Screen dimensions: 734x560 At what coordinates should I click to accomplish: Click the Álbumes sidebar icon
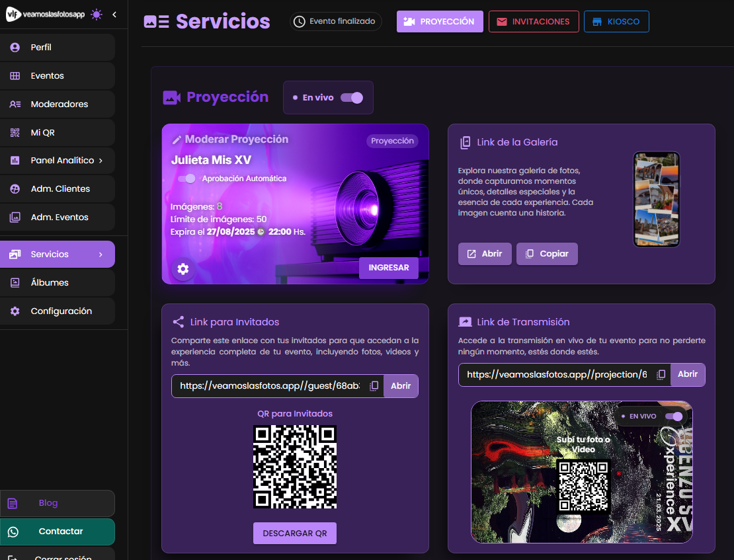pyautogui.click(x=15, y=283)
